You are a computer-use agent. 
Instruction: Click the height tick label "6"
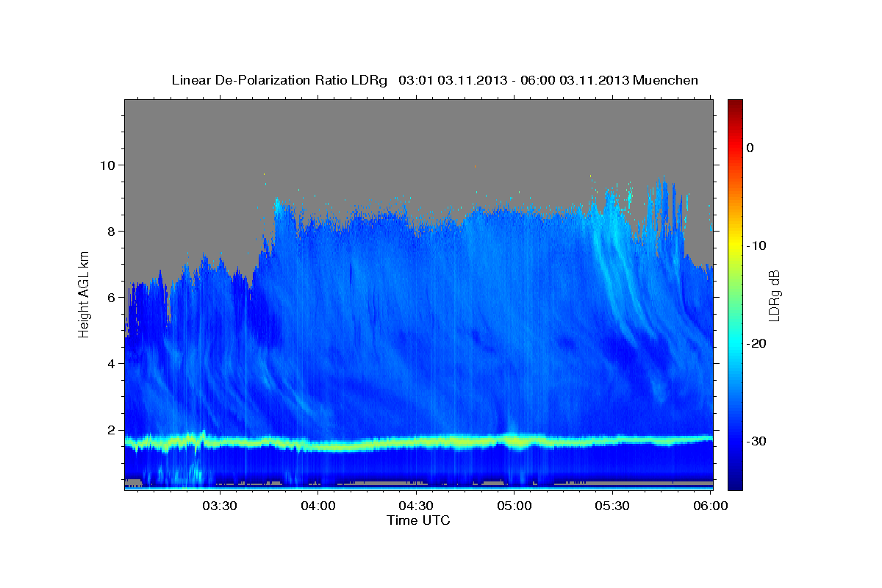point(112,298)
